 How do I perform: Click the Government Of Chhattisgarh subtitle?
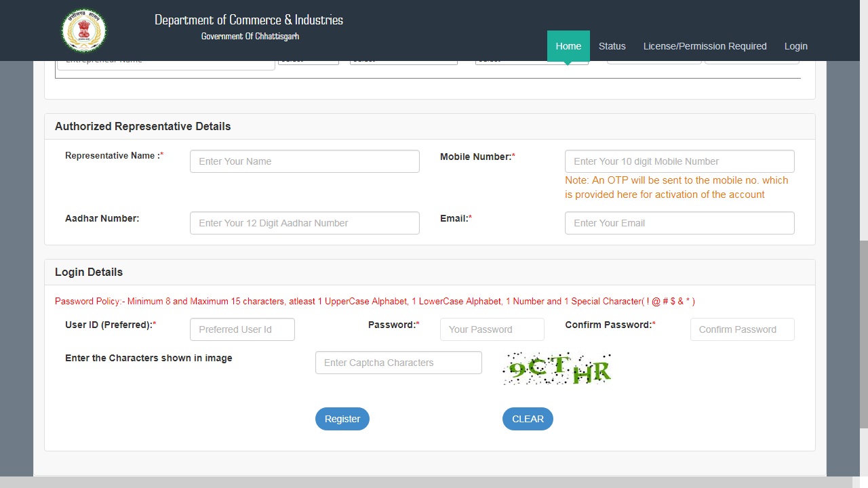[x=250, y=37]
